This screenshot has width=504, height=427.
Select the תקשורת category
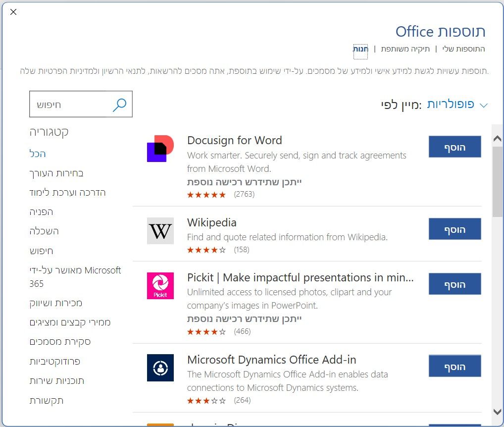coord(47,401)
